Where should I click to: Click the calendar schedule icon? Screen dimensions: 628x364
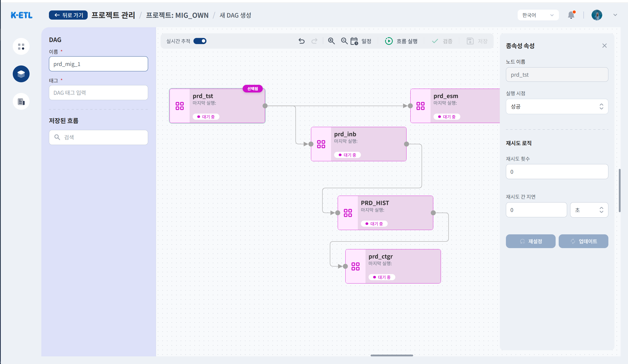click(354, 41)
